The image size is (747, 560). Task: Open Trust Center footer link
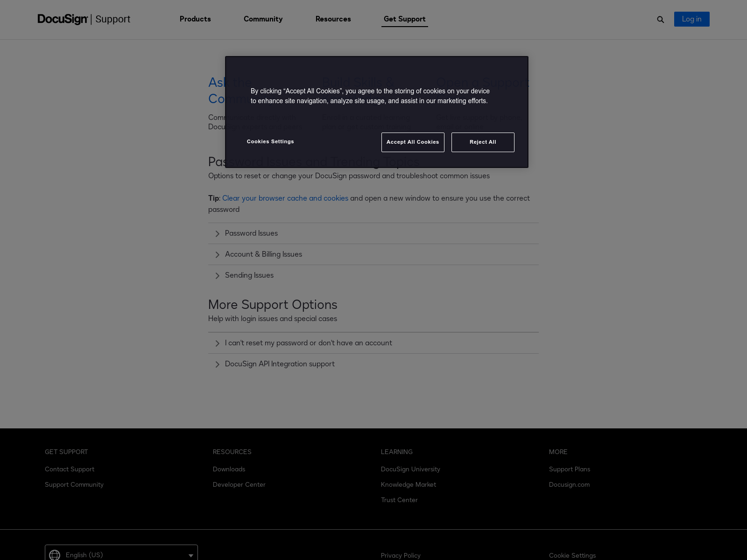coord(399,500)
